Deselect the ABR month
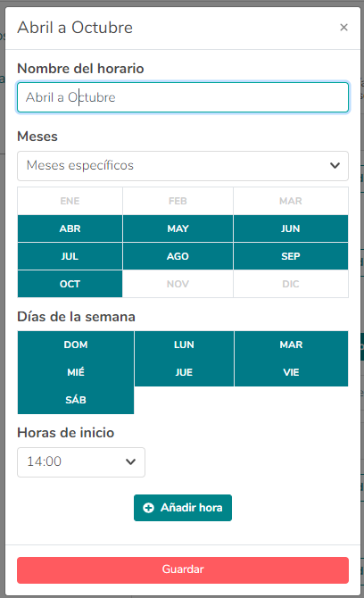 pos(70,228)
